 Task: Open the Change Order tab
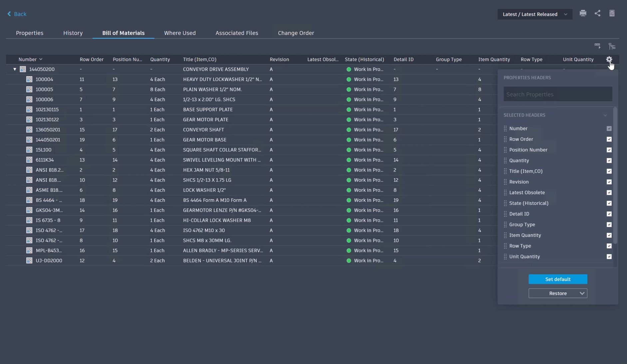296,33
